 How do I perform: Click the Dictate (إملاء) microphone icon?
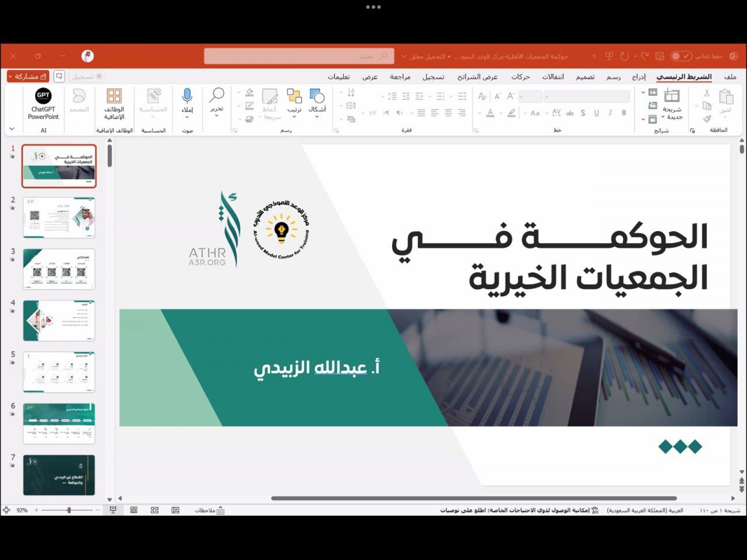[187, 102]
